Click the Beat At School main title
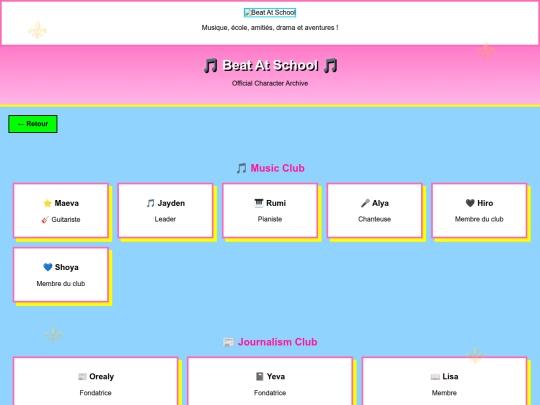Image resolution: width=540 pixels, height=405 pixels. coord(270,65)
